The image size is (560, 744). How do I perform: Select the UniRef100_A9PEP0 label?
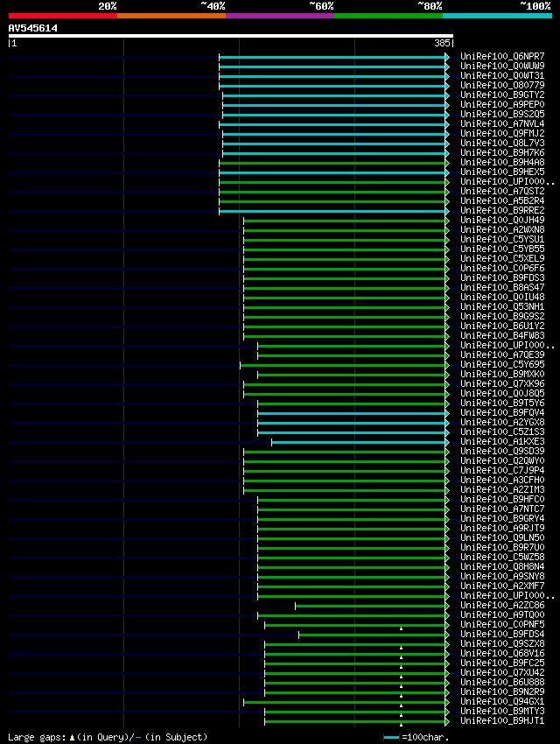[x=502, y=104]
